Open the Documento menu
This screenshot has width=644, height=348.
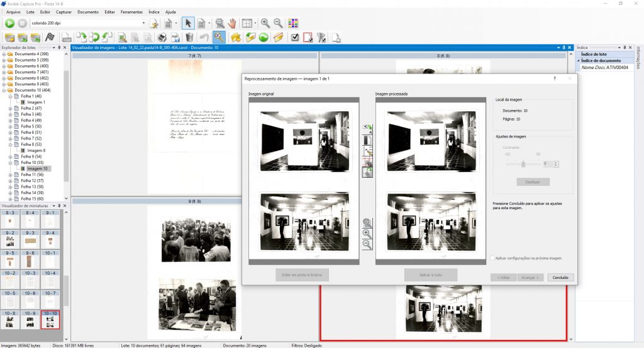(x=88, y=12)
